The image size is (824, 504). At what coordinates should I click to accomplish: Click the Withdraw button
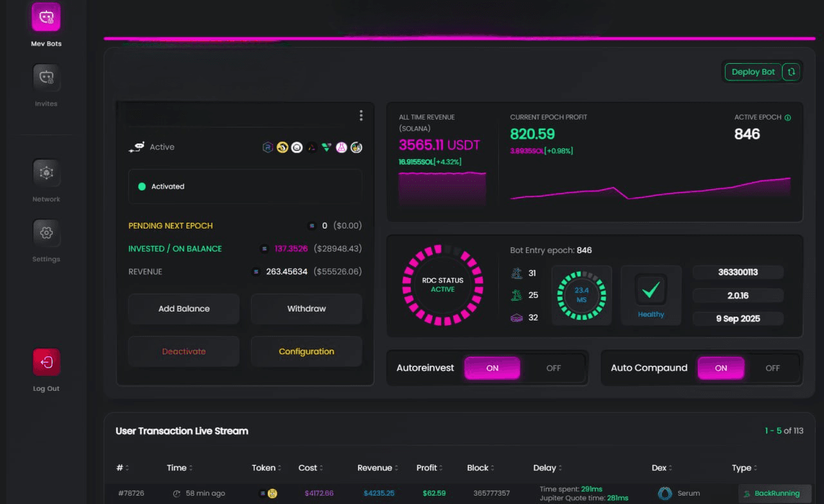306,309
